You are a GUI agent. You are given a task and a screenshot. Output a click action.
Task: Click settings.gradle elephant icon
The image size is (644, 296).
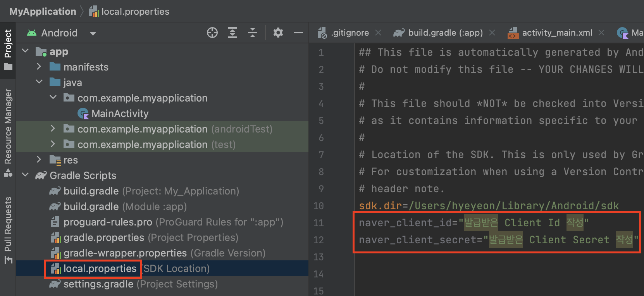pos(55,284)
